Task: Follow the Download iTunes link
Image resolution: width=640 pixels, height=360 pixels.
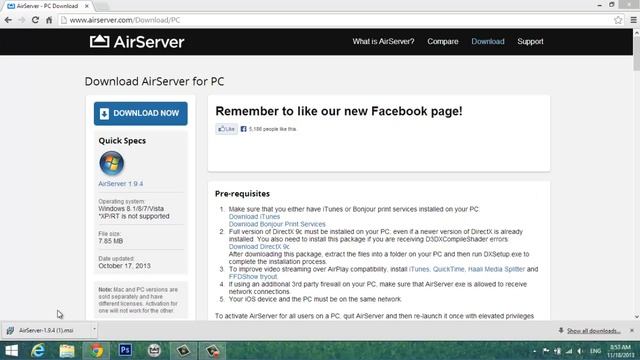Action: tap(254, 217)
